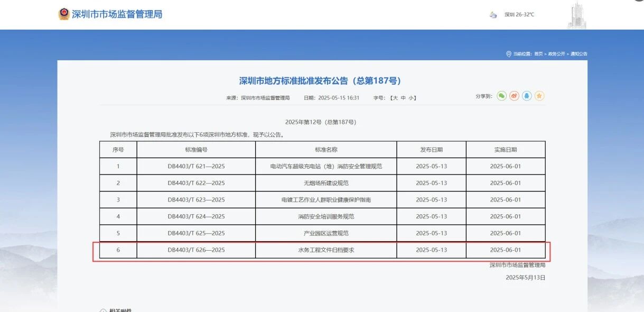
Task: Click the blue QQ share icon
Action: 527,96
